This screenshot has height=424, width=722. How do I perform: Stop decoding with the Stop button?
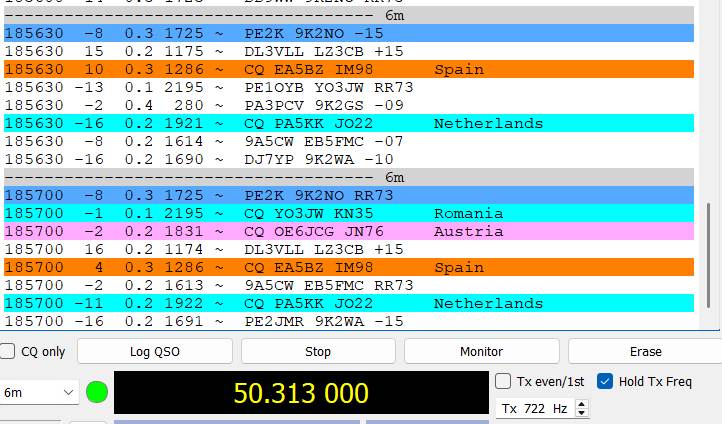(318, 352)
